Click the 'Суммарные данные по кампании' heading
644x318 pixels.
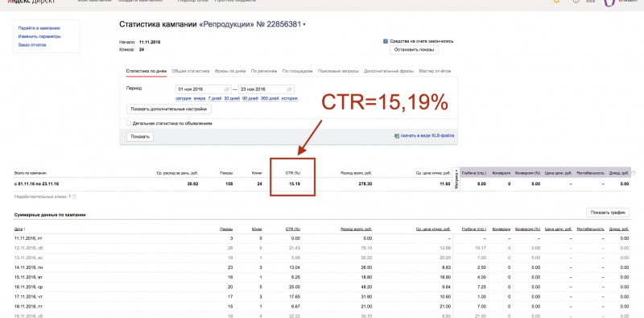click(x=50, y=215)
